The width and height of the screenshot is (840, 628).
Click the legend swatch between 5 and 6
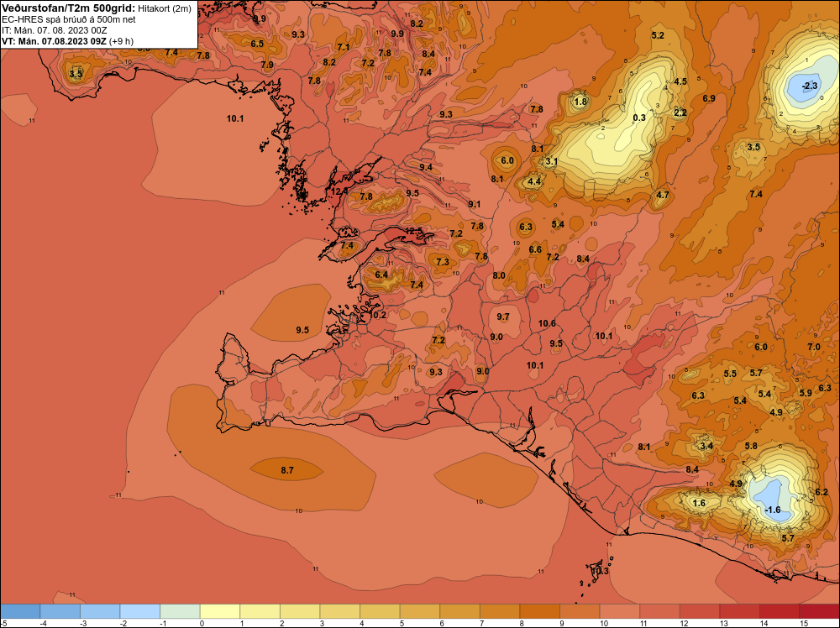[420, 611]
